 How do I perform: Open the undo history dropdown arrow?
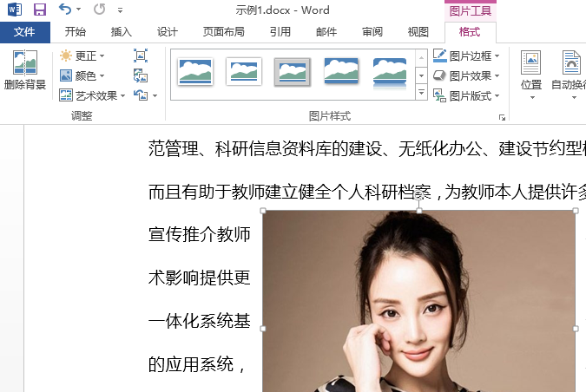[x=78, y=10]
